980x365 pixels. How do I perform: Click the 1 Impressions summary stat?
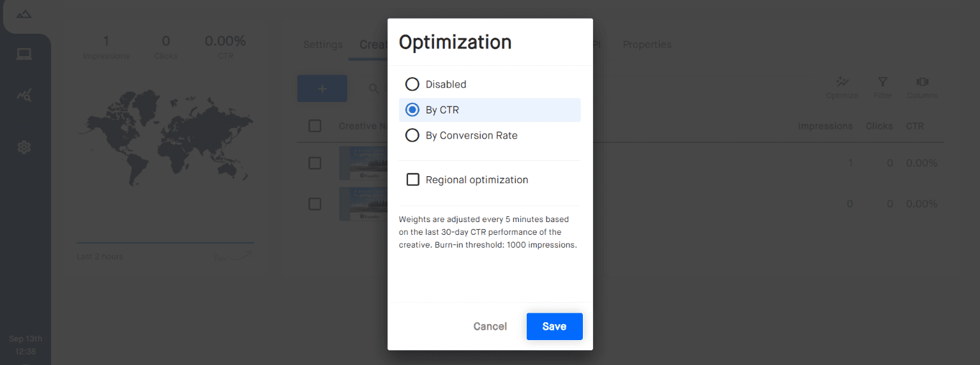[x=106, y=47]
